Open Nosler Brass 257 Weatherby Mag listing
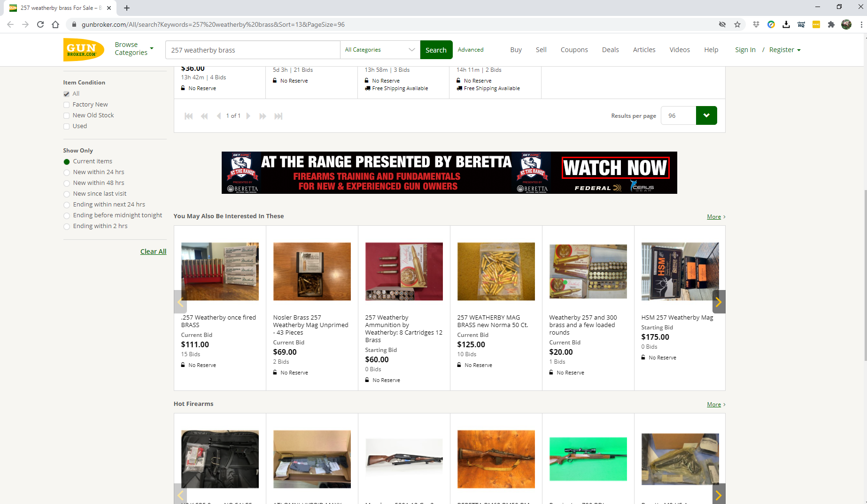The height and width of the screenshot is (504, 867). pyautogui.click(x=310, y=325)
